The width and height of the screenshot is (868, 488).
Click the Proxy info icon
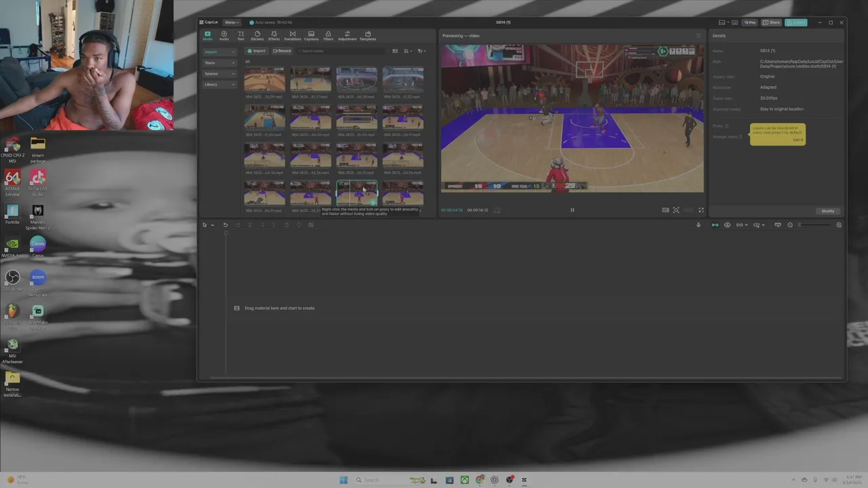click(x=727, y=126)
